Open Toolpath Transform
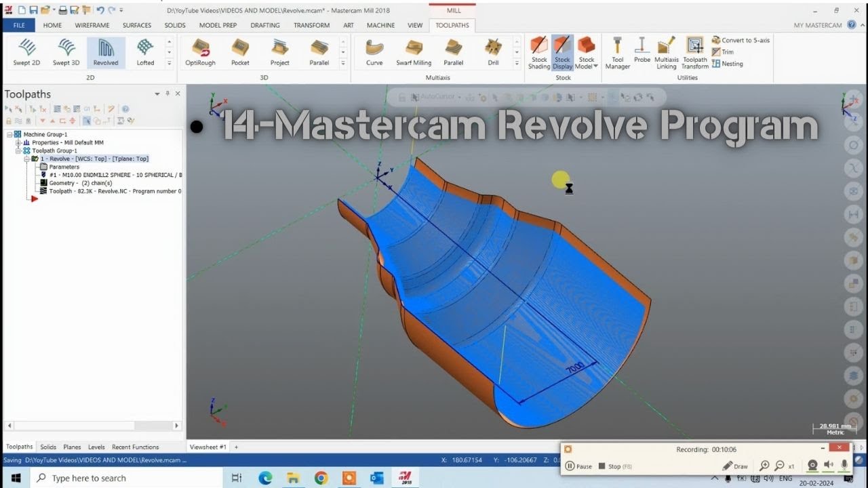 coord(695,53)
